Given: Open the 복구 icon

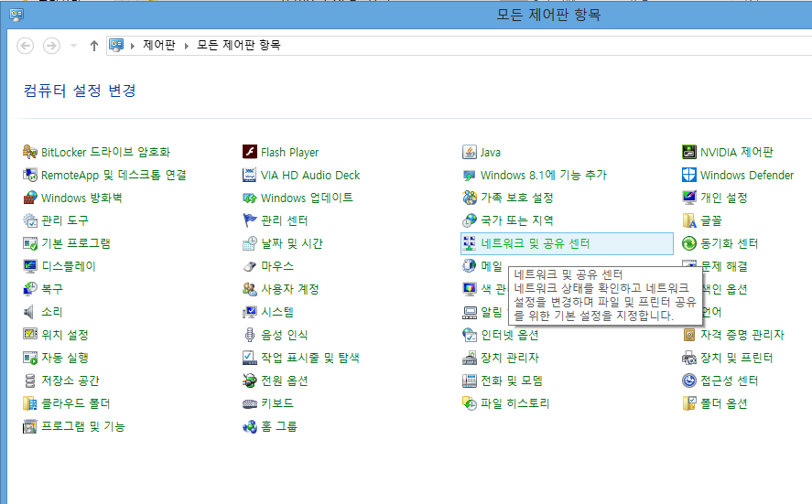Looking at the screenshot, I should pyautogui.click(x=30, y=289).
